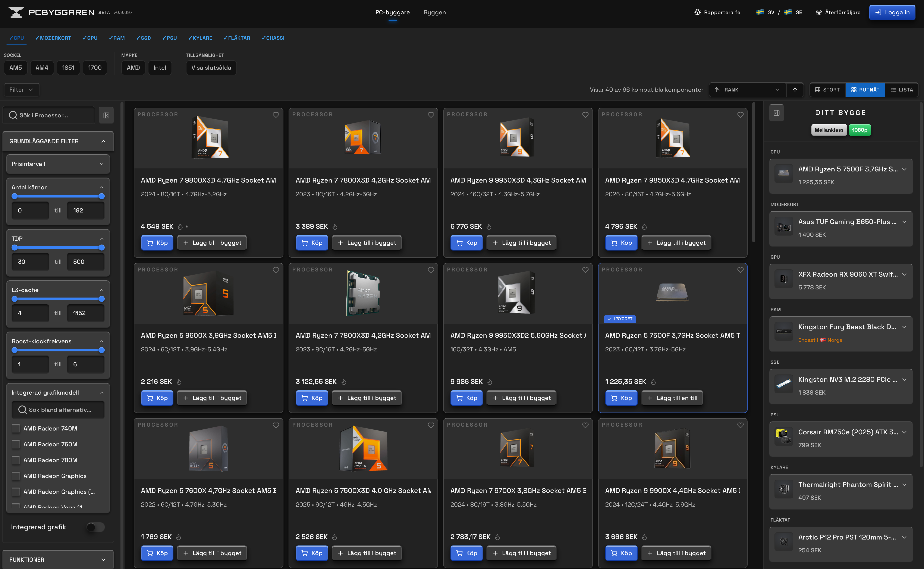Click heart icon on Ryzen 7 9700X card
This screenshot has width=924, height=569.
[585, 425]
